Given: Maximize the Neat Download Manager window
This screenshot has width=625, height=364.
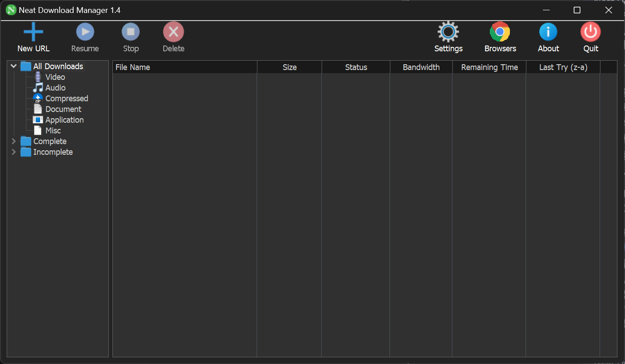Looking at the screenshot, I should pyautogui.click(x=577, y=10).
